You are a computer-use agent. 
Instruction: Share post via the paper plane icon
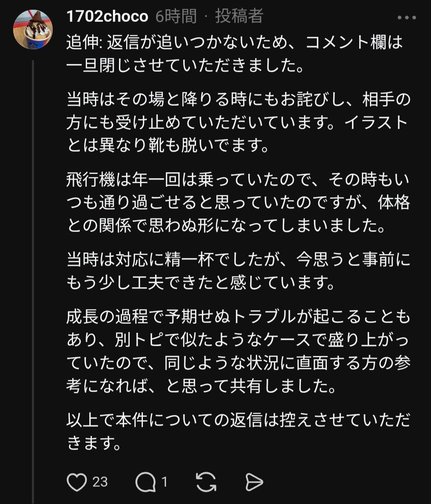point(254,482)
